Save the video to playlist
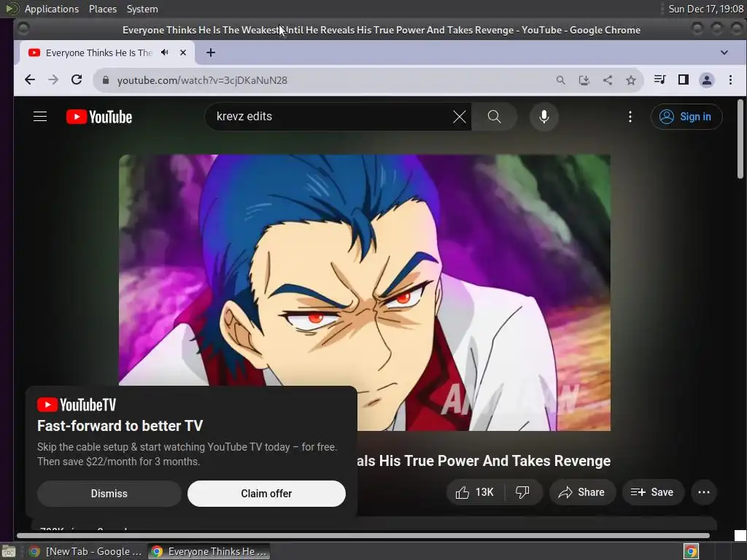The width and height of the screenshot is (747, 560). (x=653, y=492)
